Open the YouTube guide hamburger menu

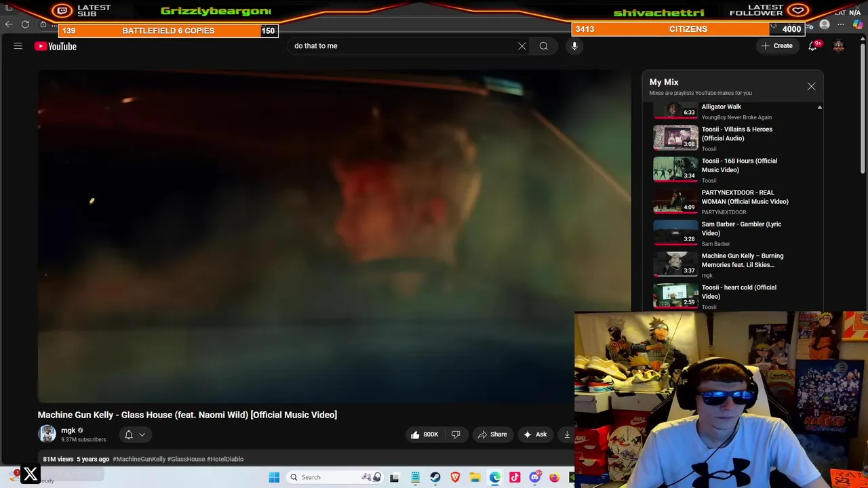pos(18,46)
